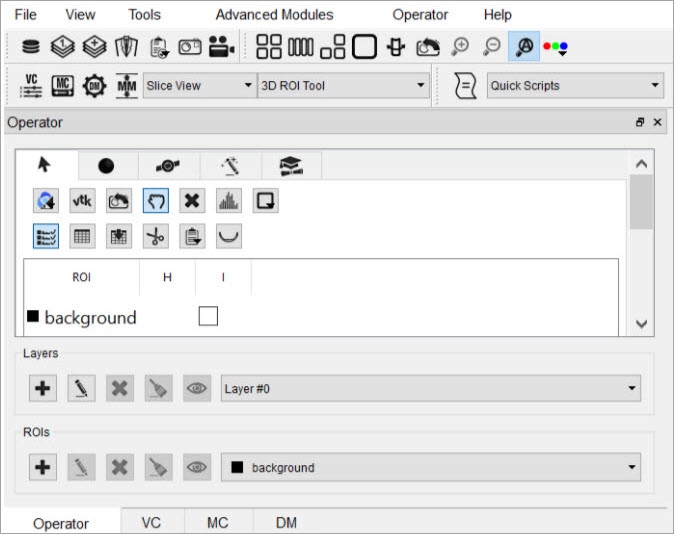This screenshot has height=534, width=674.
Task: Click the movie camera icon
Action: click(222, 46)
